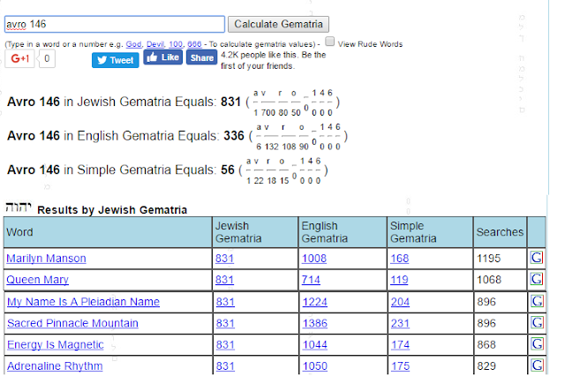This screenshot has height=392, width=565.
Task: Click Simple value 204 link
Action: [x=400, y=302]
